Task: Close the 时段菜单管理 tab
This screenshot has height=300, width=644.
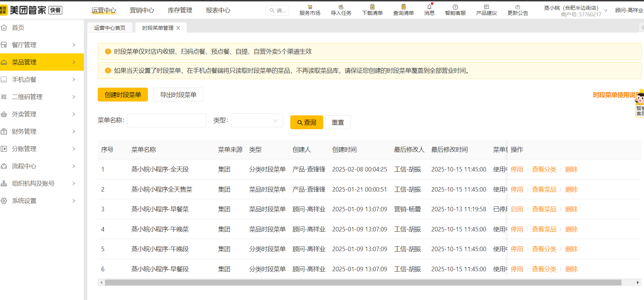Action: (178, 28)
